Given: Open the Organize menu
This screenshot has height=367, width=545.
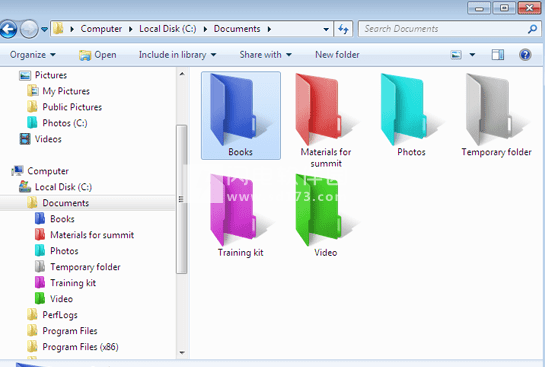Looking at the screenshot, I should tap(33, 55).
